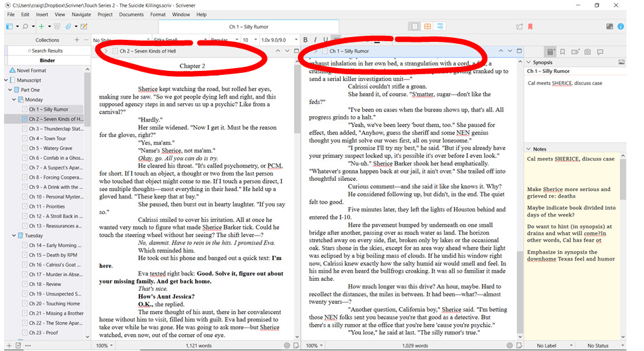Go to next document in left editor
The image size is (644, 351).
pos(287,51)
